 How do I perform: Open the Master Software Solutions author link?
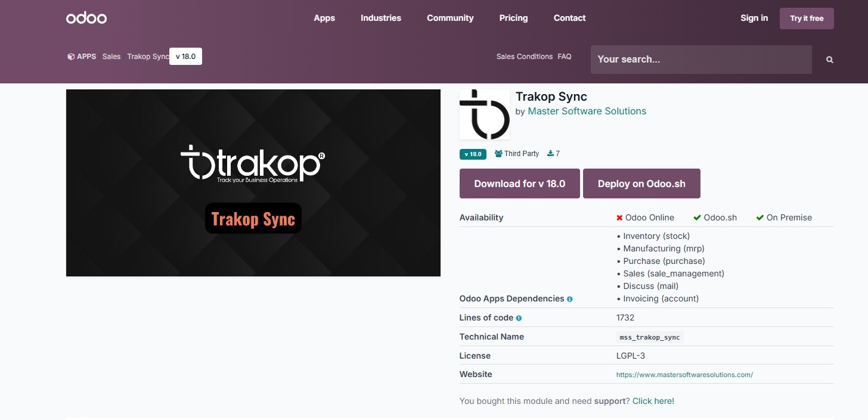pyautogui.click(x=587, y=111)
